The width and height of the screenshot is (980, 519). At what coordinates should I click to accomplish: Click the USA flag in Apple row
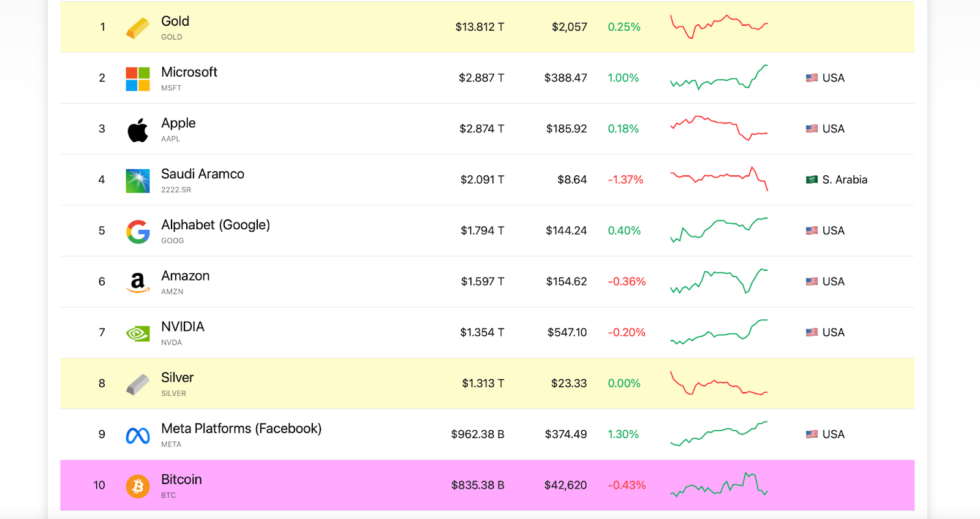click(x=812, y=129)
